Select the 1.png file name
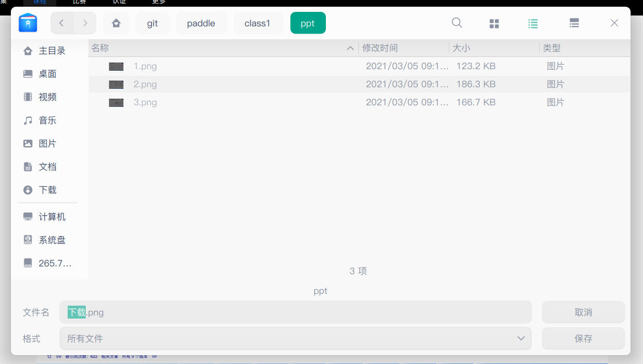The height and width of the screenshot is (364, 643). click(x=145, y=66)
